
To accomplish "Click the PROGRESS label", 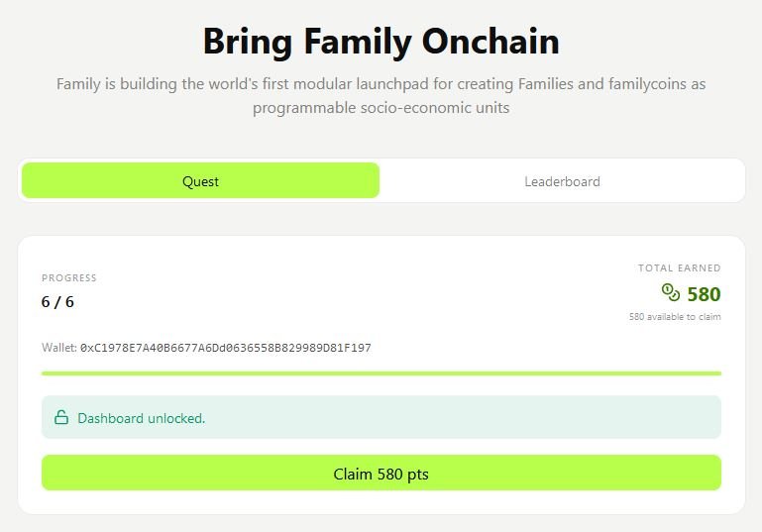I will [69, 278].
